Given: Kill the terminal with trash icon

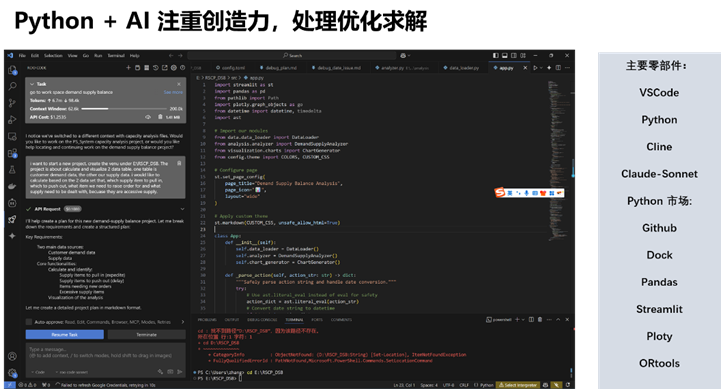Looking at the screenshot, I should (540, 319).
